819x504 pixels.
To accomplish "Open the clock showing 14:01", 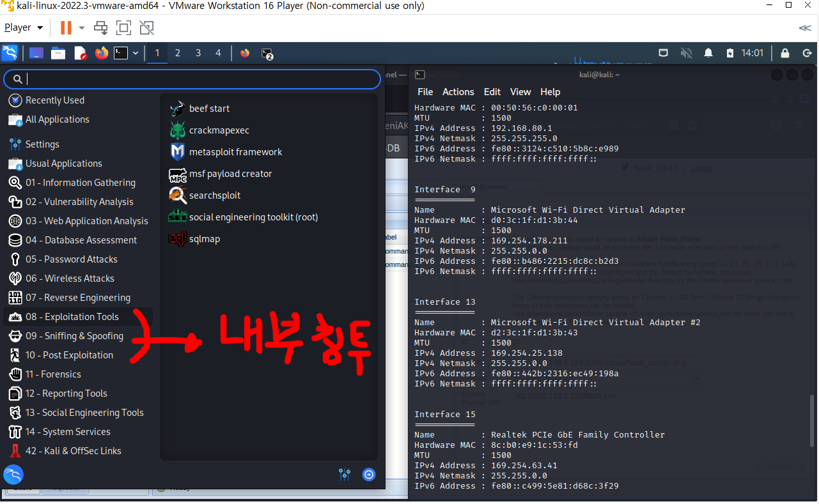I will pos(753,53).
